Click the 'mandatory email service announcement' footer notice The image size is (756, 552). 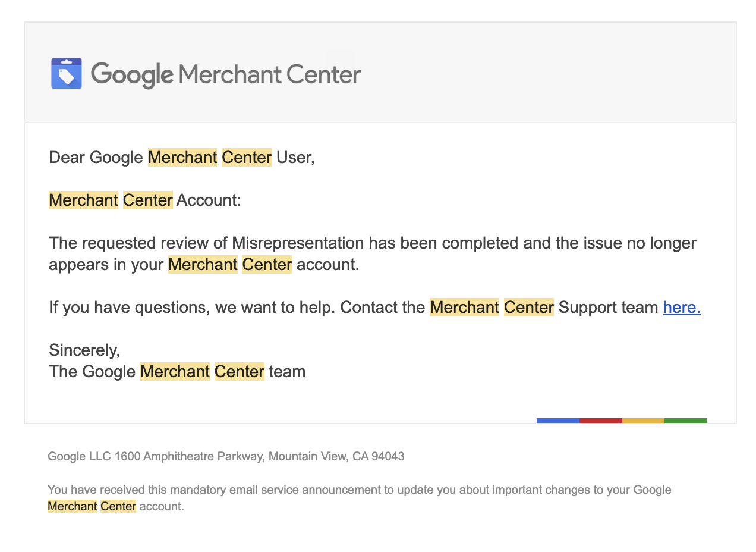coord(360,498)
